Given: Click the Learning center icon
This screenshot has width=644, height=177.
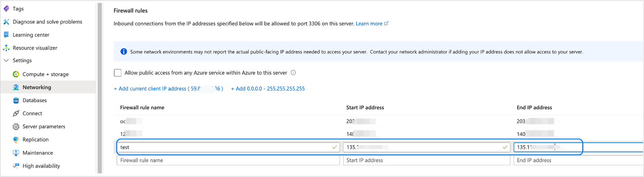Looking at the screenshot, I should [x=6, y=35].
